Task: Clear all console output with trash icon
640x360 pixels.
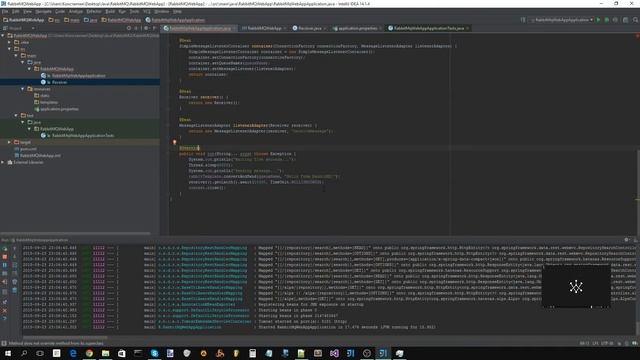Action: pyautogui.click(x=15, y=290)
